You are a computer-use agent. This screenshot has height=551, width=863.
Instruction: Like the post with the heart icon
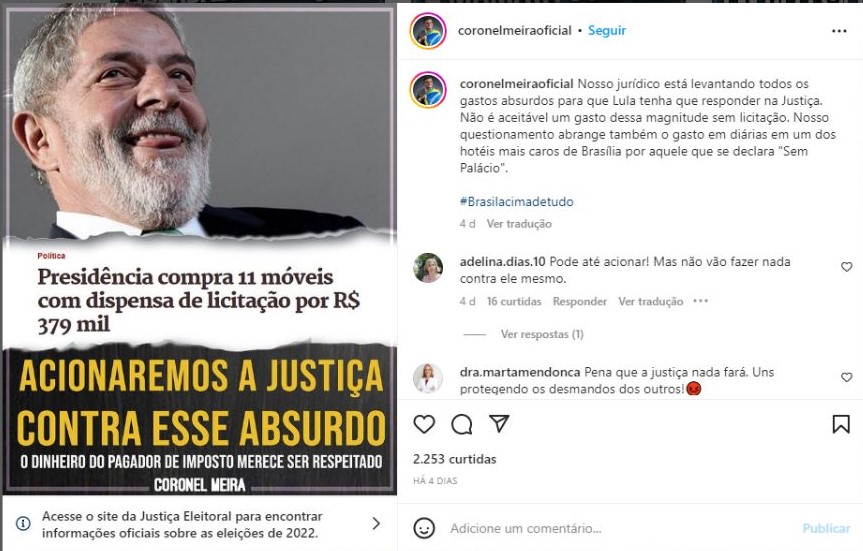[x=424, y=424]
